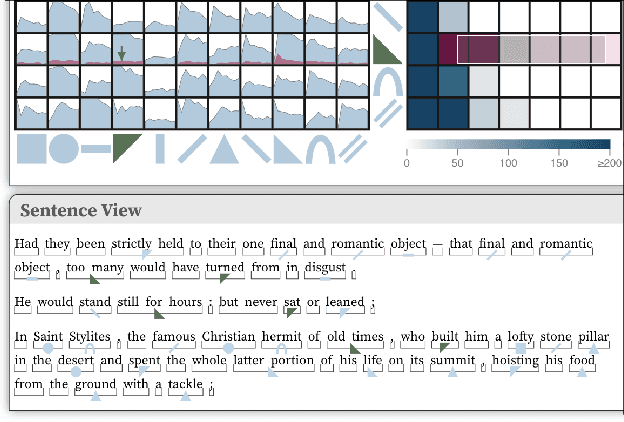Click the horizontal line glyph
The height and width of the screenshot is (422, 624).
(x=95, y=148)
